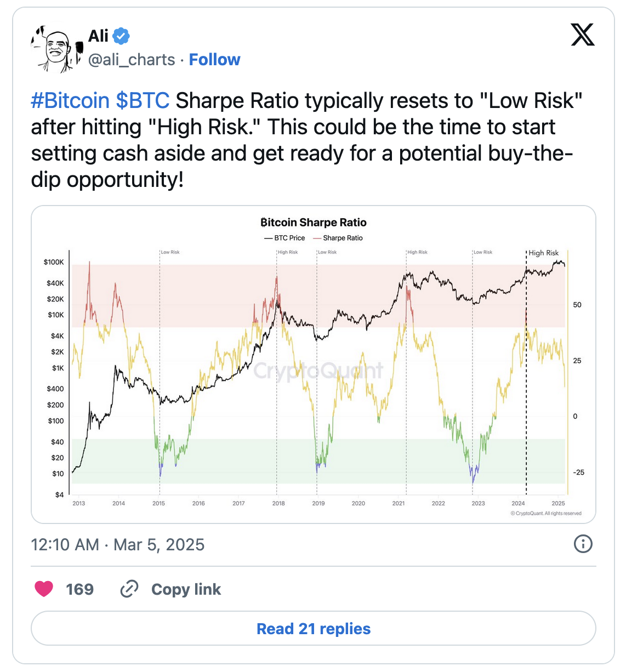Open the tweet info circle icon
The width and height of the screenshot is (626, 672).
582,544
